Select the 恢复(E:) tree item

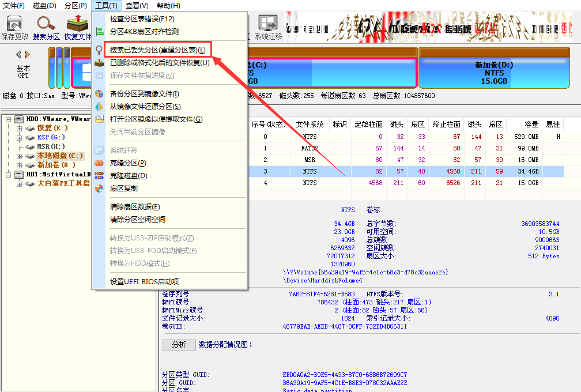tap(52, 128)
